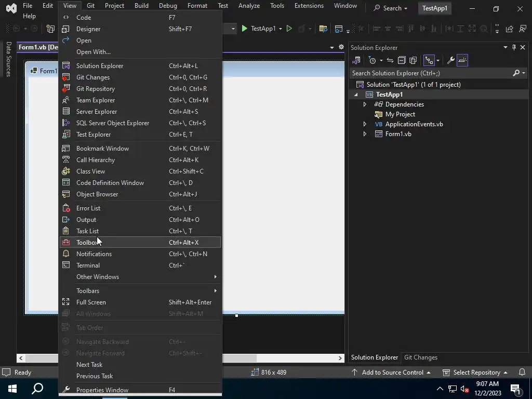This screenshot has height=399, width=532.
Task: Select SQL Server Object Explorer menu item
Action: tap(140, 123)
